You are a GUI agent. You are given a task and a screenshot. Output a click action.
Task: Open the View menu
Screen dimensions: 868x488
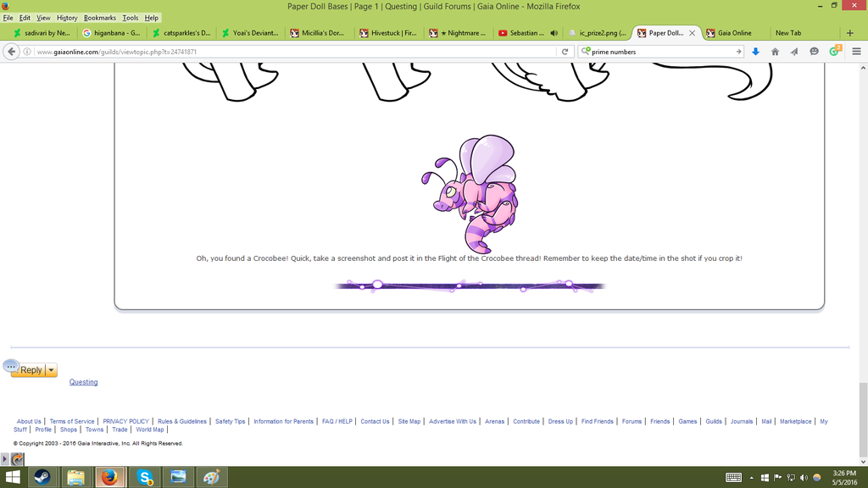tap(43, 18)
